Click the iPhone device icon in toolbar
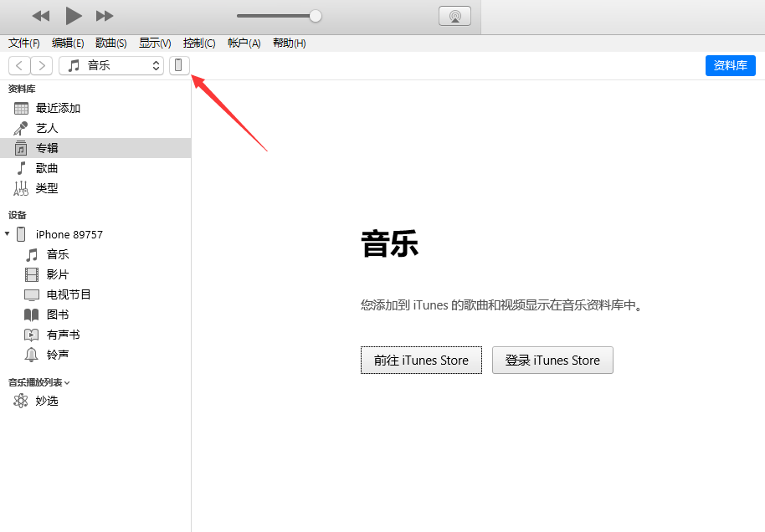765x532 pixels. (x=180, y=65)
